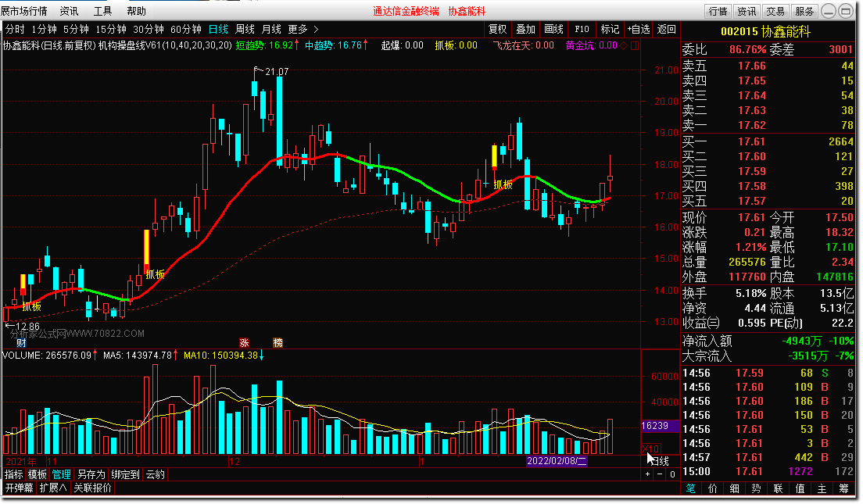Open the 模板 template tab
863x504 pixels.
point(38,474)
